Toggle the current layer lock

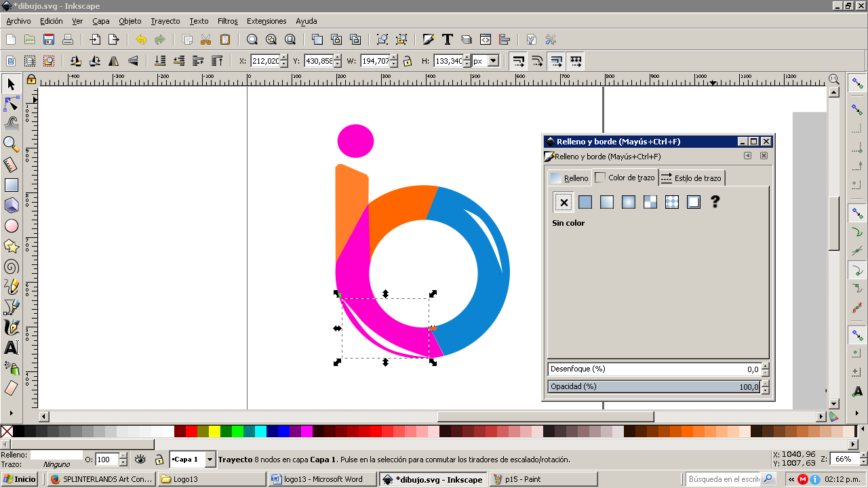click(x=159, y=460)
